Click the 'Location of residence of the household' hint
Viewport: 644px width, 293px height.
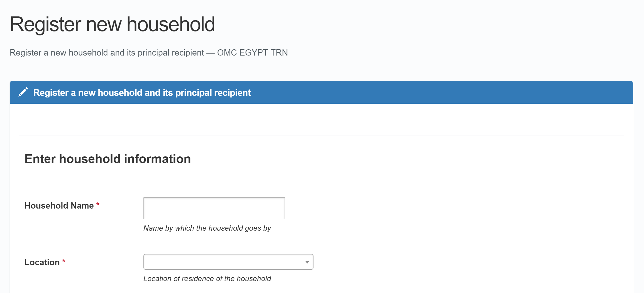click(x=207, y=279)
